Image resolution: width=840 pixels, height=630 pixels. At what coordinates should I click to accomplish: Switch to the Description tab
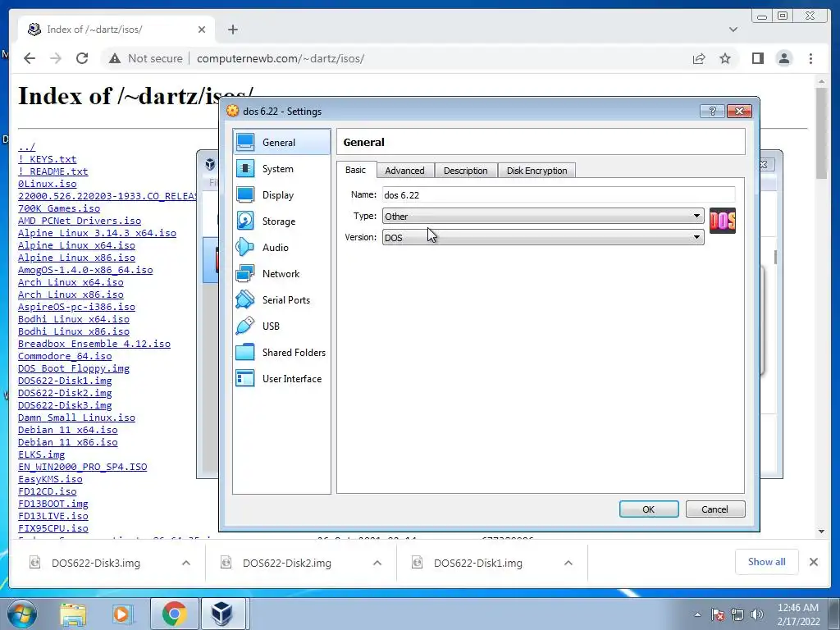[x=466, y=171]
